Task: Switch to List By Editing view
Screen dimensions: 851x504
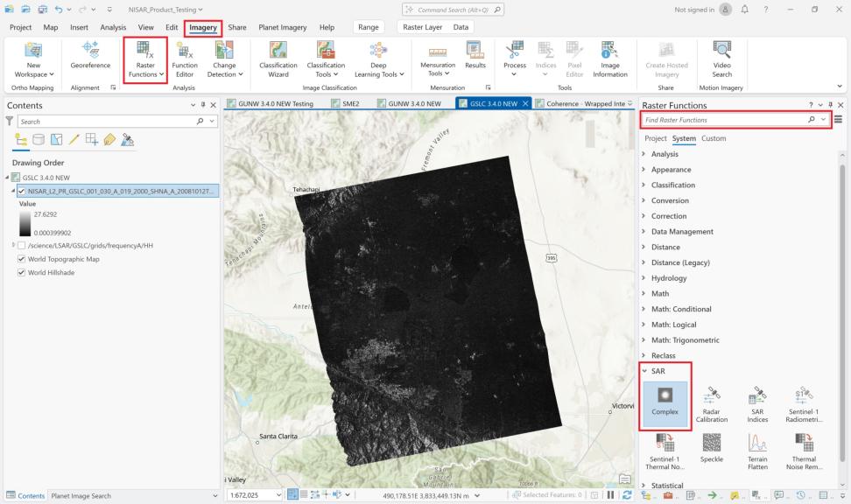Action: (74, 140)
